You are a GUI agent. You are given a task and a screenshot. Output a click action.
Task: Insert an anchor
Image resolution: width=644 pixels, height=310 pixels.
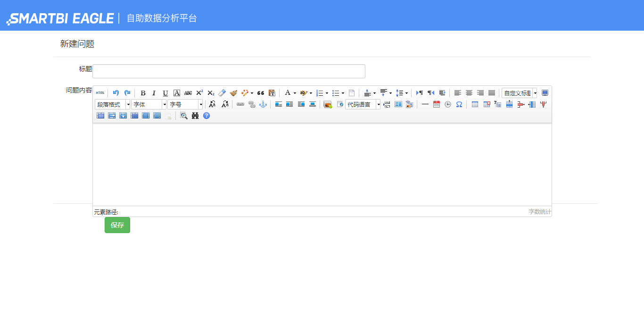click(263, 104)
